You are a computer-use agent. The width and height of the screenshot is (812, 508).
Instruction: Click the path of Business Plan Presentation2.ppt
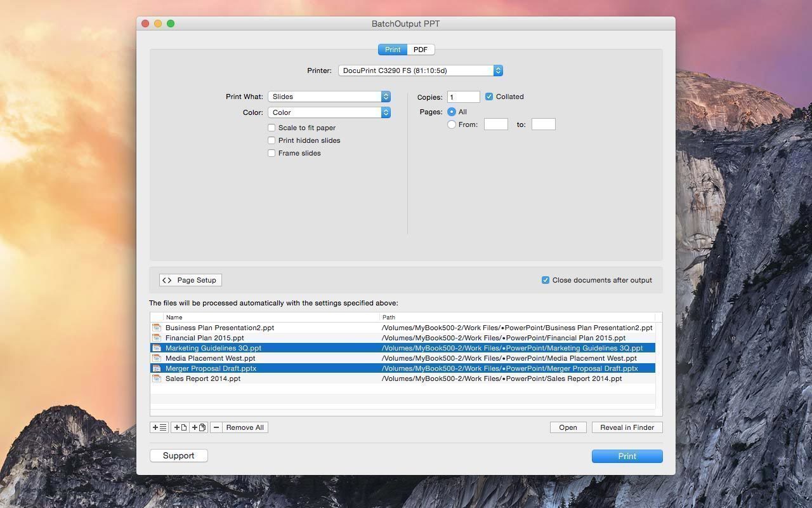517,328
